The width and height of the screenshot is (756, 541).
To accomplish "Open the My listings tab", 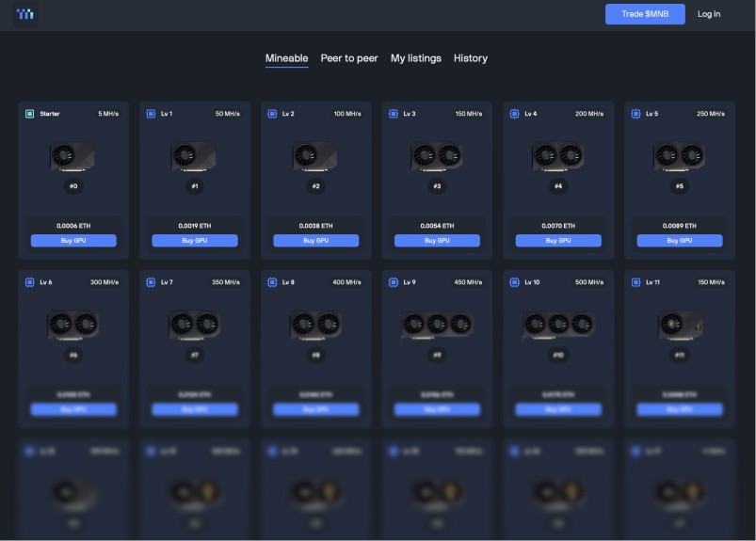I will click(x=415, y=58).
